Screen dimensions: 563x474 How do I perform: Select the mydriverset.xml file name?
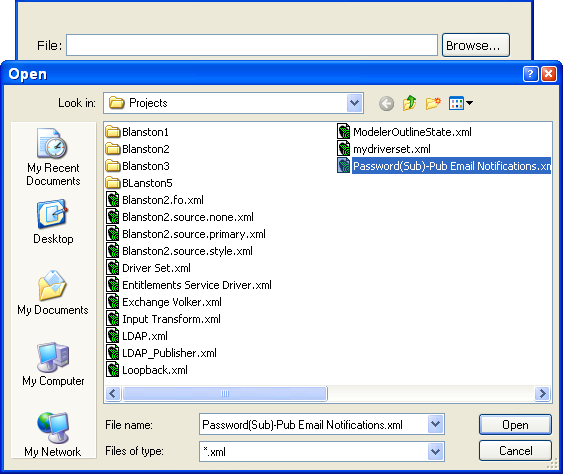tap(392, 149)
